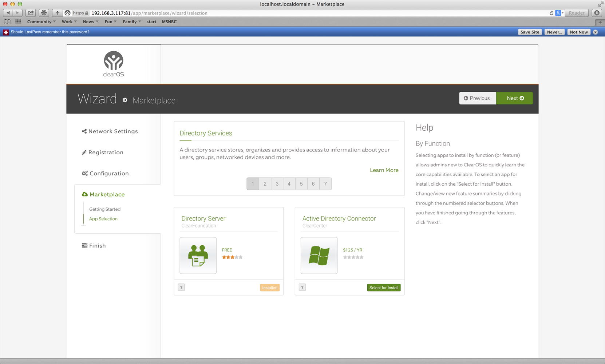Go forward in browser history
The width and height of the screenshot is (605, 364).
pyautogui.click(x=17, y=13)
